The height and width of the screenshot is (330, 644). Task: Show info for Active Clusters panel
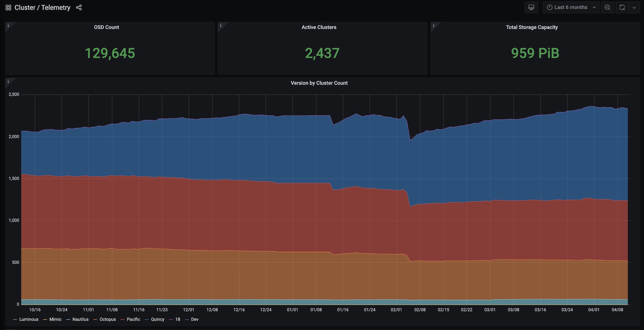pyautogui.click(x=221, y=26)
